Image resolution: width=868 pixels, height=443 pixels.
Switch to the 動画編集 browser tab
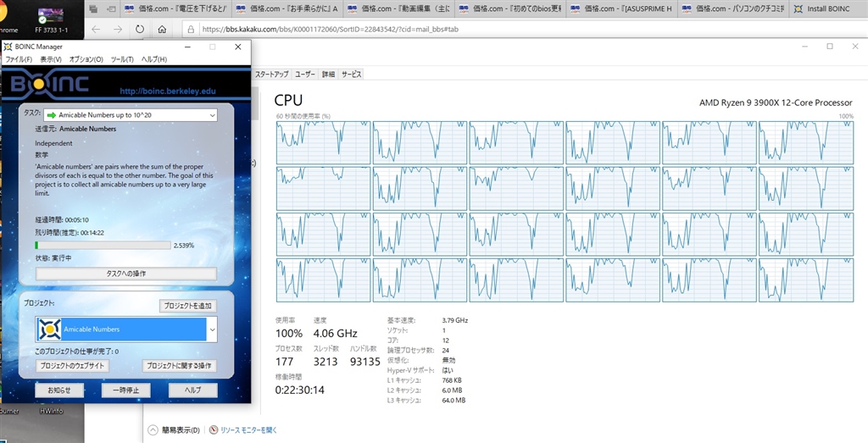pyautogui.click(x=398, y=8)
